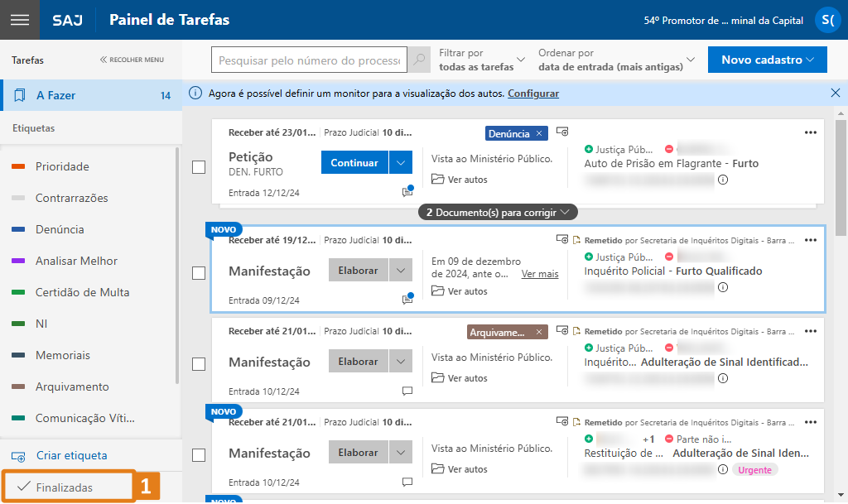Tick checkbox for Furto Qualificado Manifestação task

(199, 273)
